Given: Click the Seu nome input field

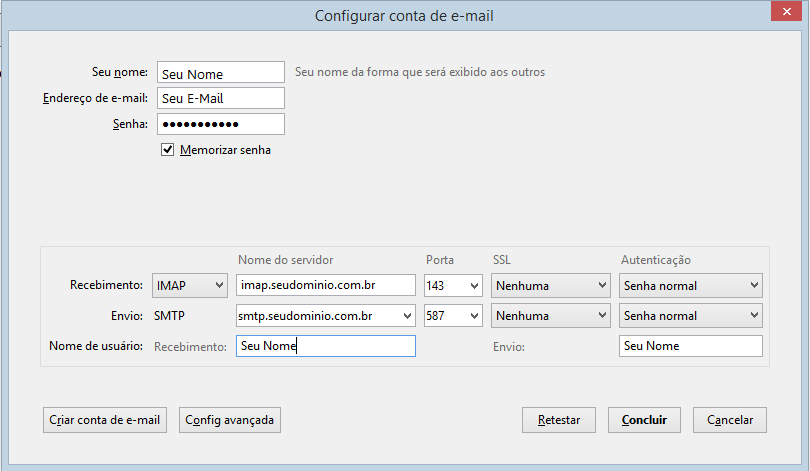Looking at the screenshot, I should coord(221,73).
